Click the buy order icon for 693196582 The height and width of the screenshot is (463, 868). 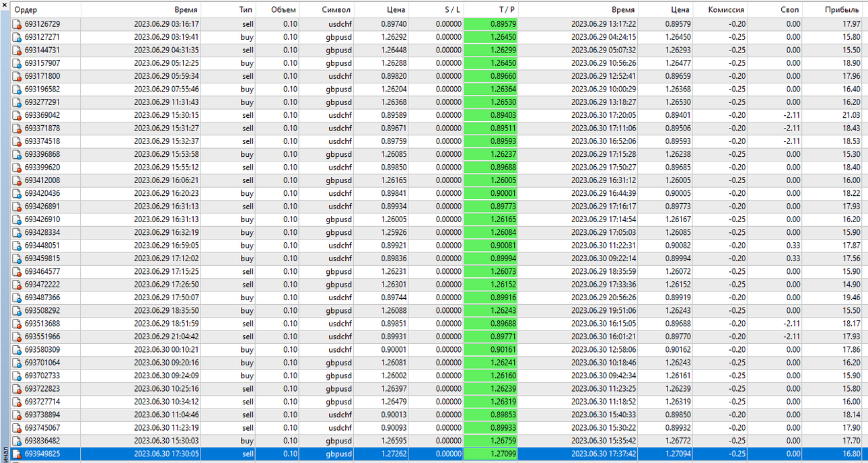pos(17,89)
